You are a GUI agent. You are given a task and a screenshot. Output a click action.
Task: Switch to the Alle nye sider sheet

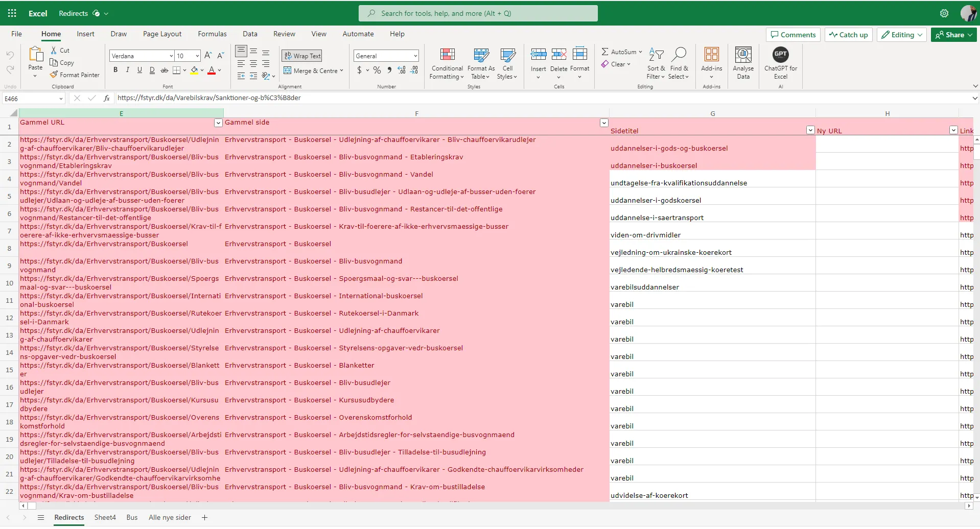(x=170, y=518)
